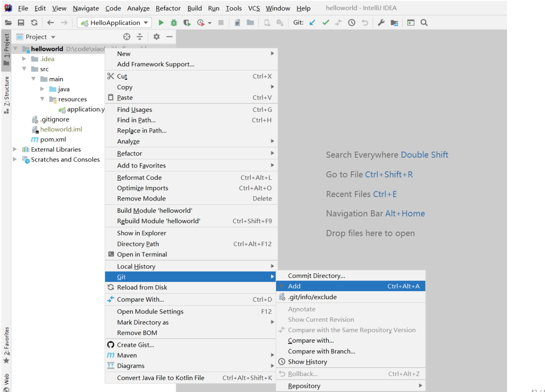Click the Git Compare with repository icon
Viewport: 545px width, 392px height.
point(339,23)
